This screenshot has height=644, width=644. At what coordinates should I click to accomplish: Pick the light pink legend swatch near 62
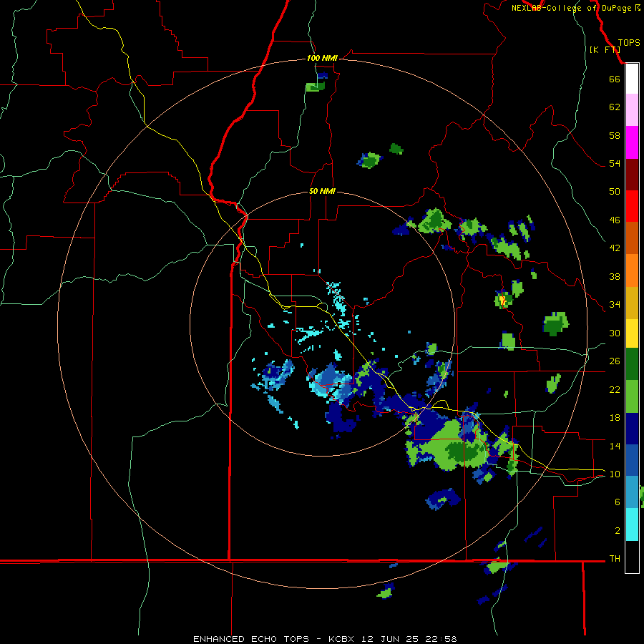pyautogui.click(x=632, y=110)
